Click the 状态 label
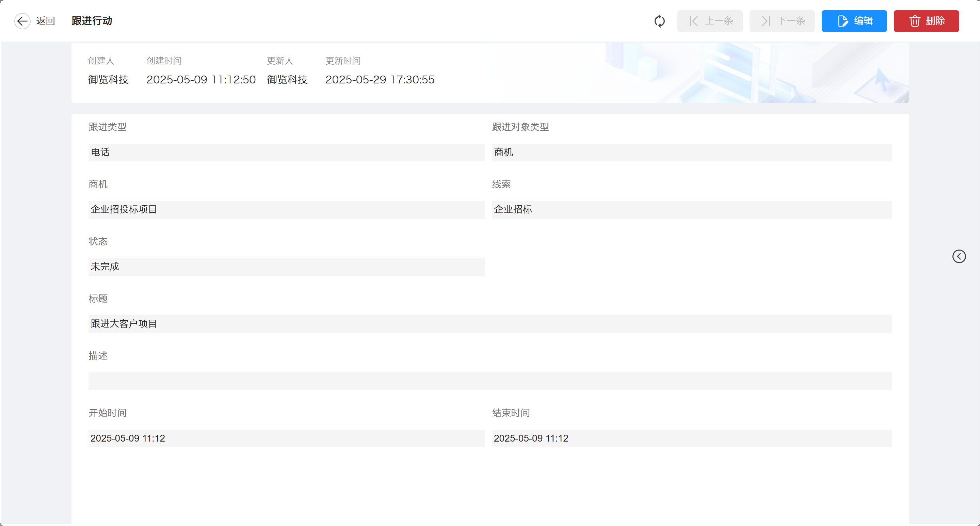The height and width of the screenshot is (526, 980). [x=98, y=241]
